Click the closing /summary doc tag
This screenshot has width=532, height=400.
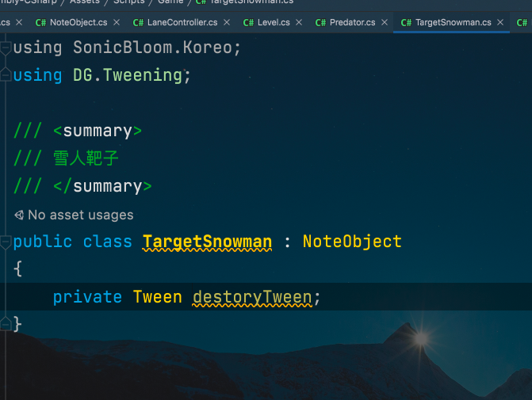coord(102,186)
